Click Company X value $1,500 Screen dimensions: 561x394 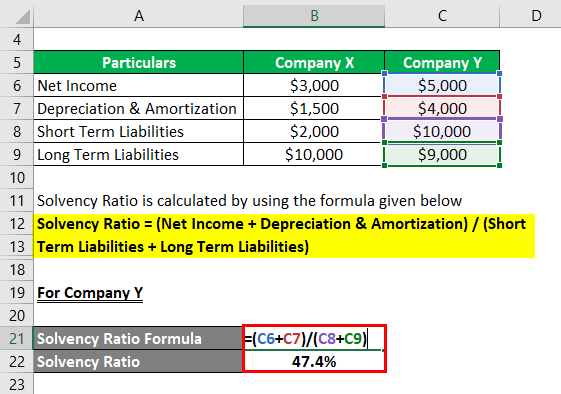(314, 108)
